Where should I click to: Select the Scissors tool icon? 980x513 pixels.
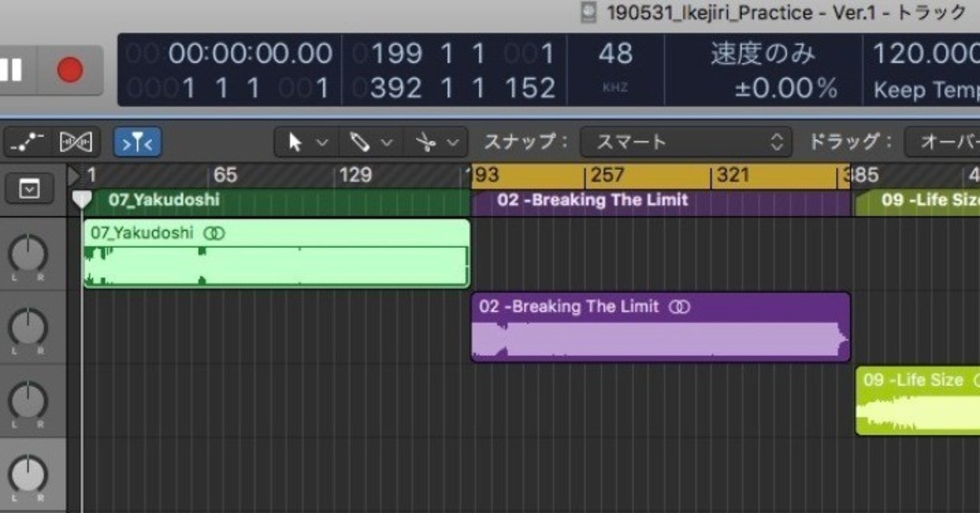(425, 142)
